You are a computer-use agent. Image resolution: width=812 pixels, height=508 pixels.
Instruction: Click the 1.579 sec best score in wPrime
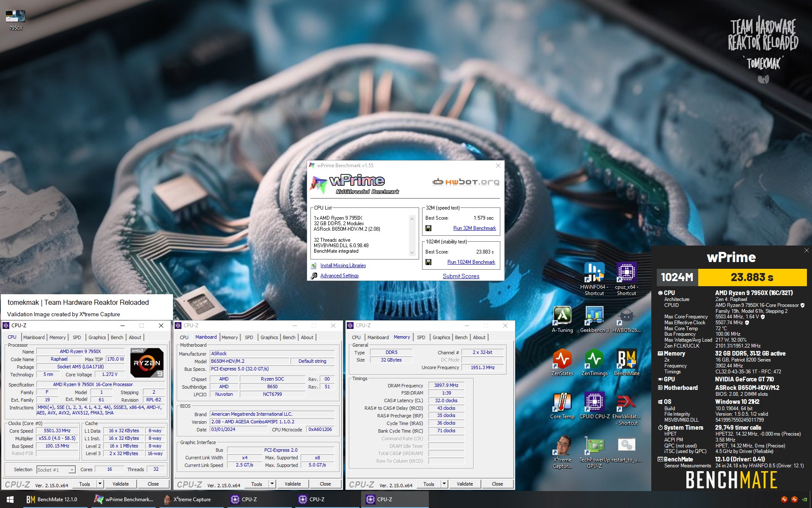tap(483, 218)
